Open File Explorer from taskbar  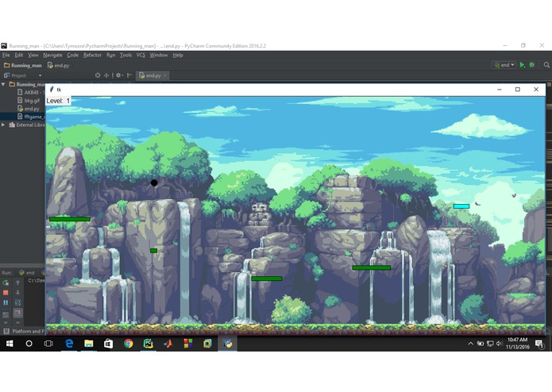pos(89,344)
